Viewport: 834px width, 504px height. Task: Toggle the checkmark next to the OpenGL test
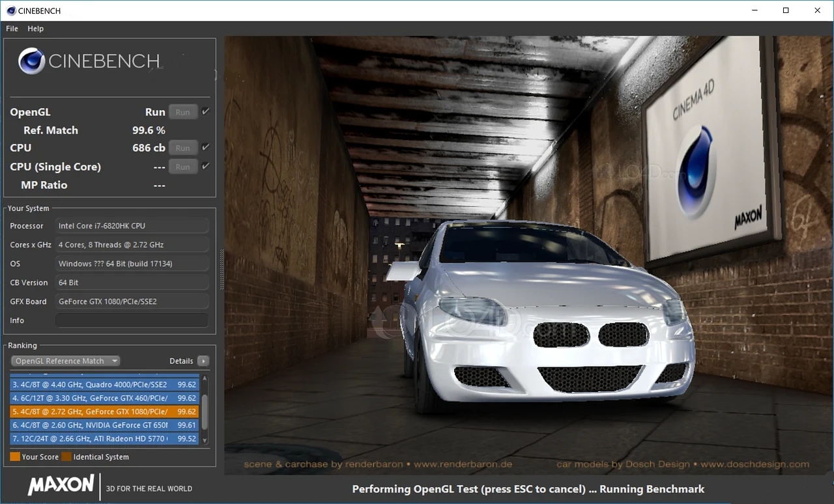[206, 111]
